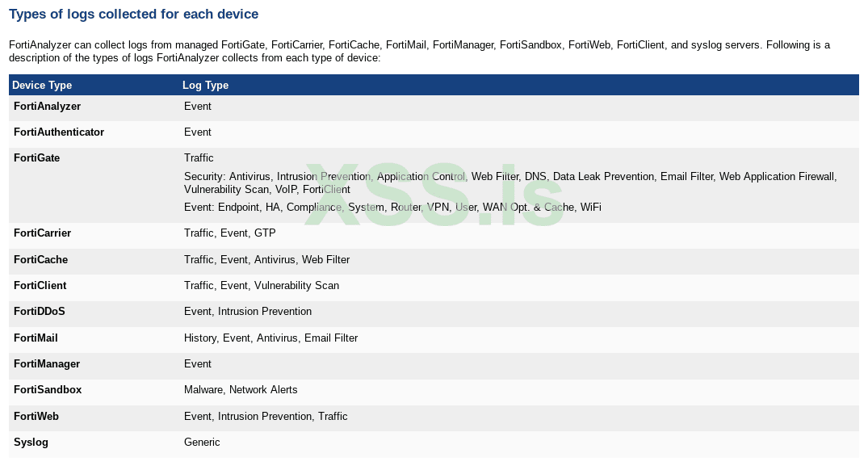The width and height of the screenshot is (868, 470).
Task: Click the FortiClient device row label
Action: (40, 286)
